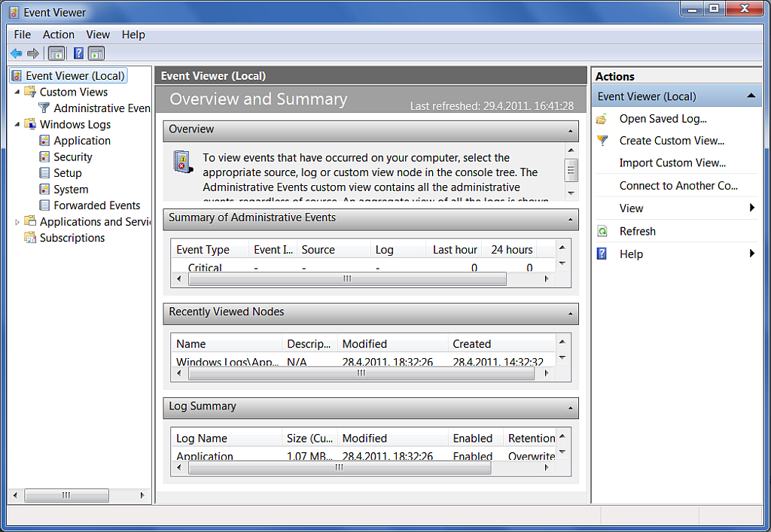
Task: Click the Log Summary horizontal scrollbar thumb
Action: [x=340, y=467]
